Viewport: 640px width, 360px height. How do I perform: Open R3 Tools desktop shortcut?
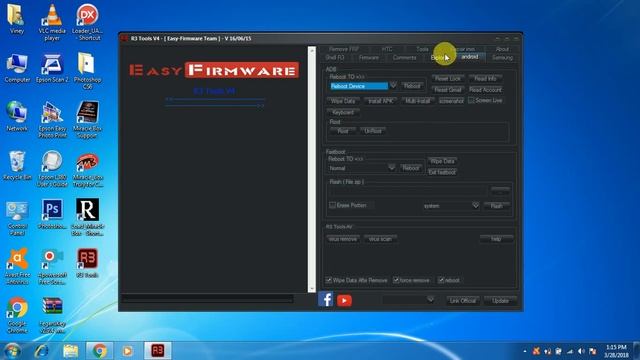[87, 263]
